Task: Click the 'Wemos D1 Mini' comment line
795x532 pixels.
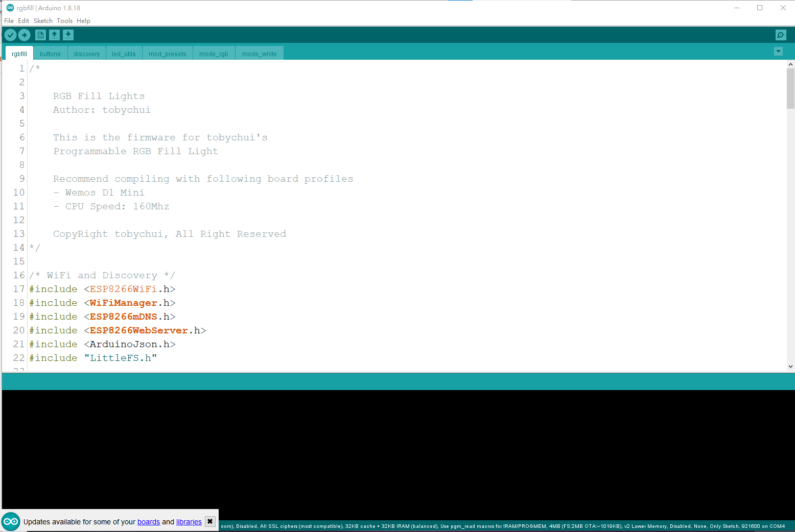Action: coord(99,192)
